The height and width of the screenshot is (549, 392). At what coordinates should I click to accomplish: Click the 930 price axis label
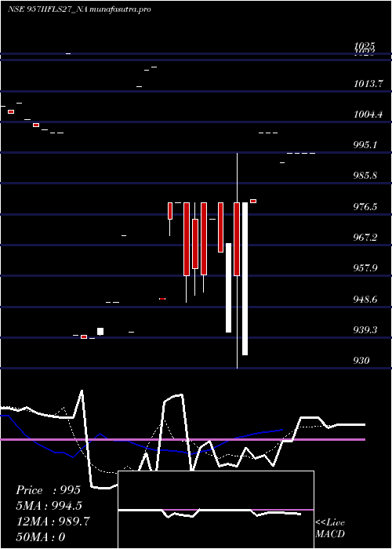(361, 360)
